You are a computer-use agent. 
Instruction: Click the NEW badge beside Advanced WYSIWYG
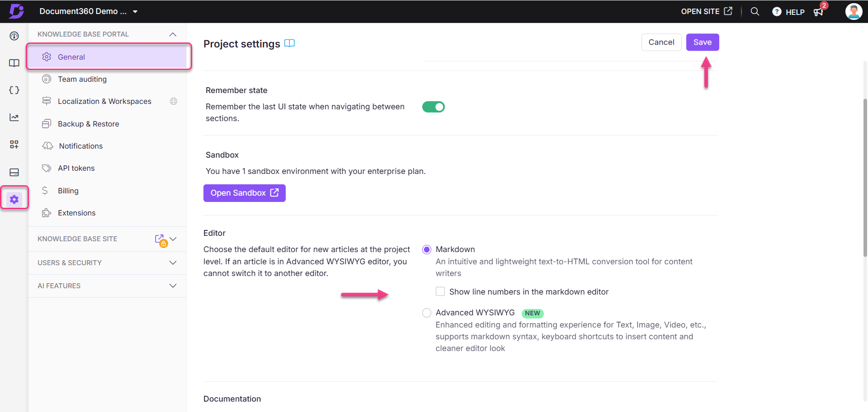[532, 313]
